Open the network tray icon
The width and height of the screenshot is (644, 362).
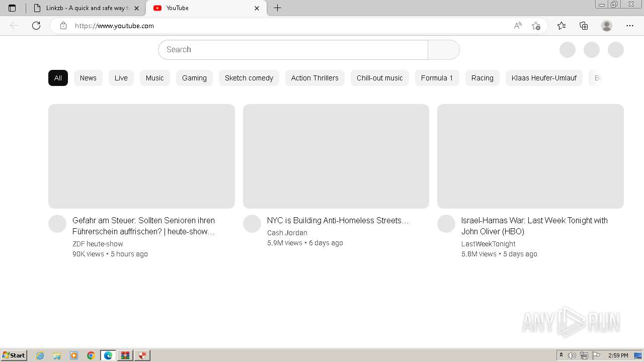point(584,355)
